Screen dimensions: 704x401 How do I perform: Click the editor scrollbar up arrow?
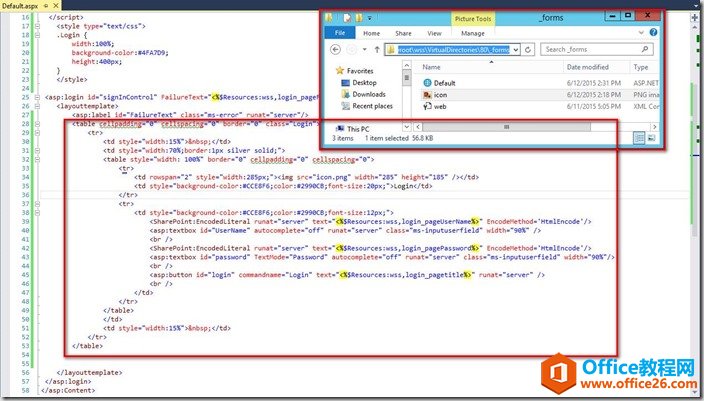click(x=694, y=26)
